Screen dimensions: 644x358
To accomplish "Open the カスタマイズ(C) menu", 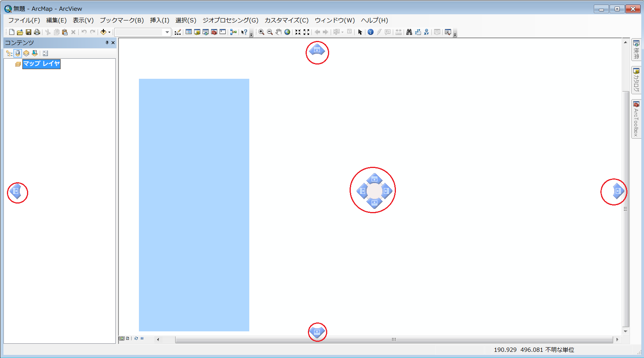I will [286, 20].
